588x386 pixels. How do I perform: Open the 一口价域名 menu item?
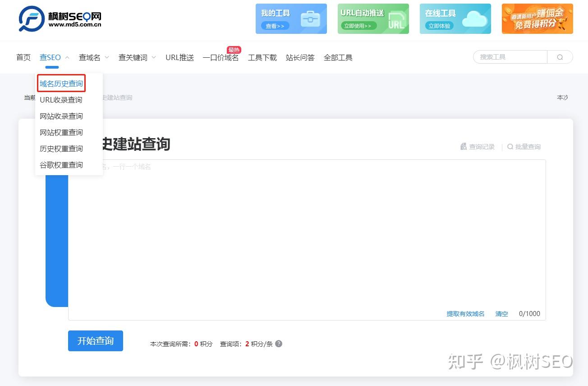pos(220,57)
